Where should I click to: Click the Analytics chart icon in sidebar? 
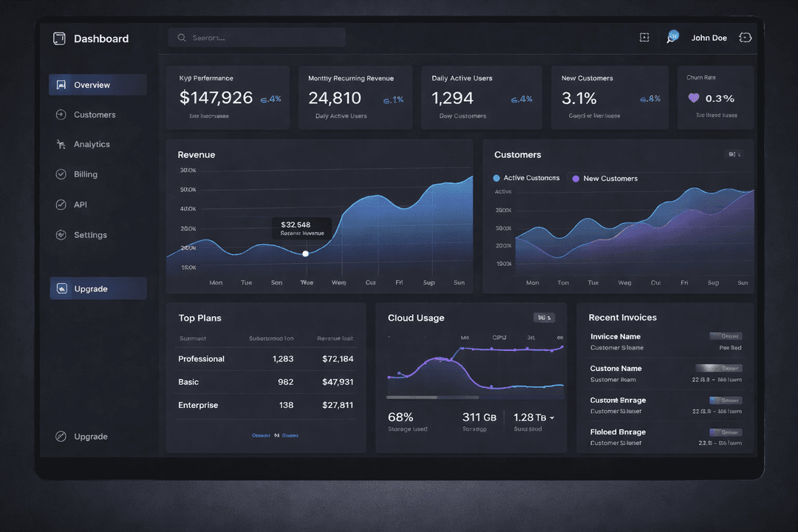coord(61,144)
